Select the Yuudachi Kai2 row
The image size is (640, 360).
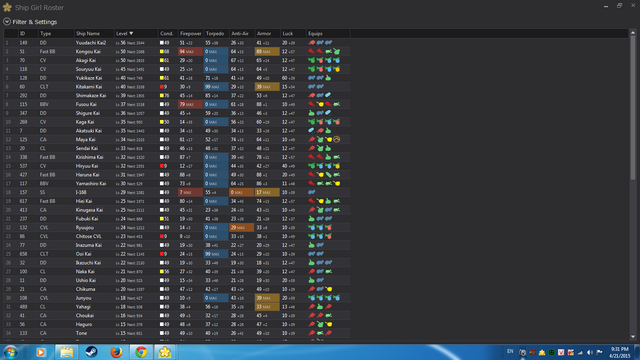coord(177,42)
